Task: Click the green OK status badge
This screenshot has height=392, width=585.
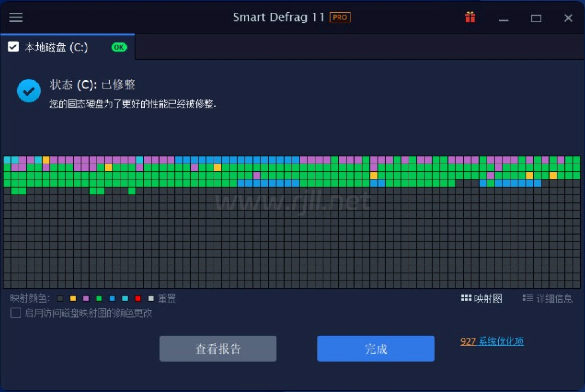Action: click(x=119, y=47)
